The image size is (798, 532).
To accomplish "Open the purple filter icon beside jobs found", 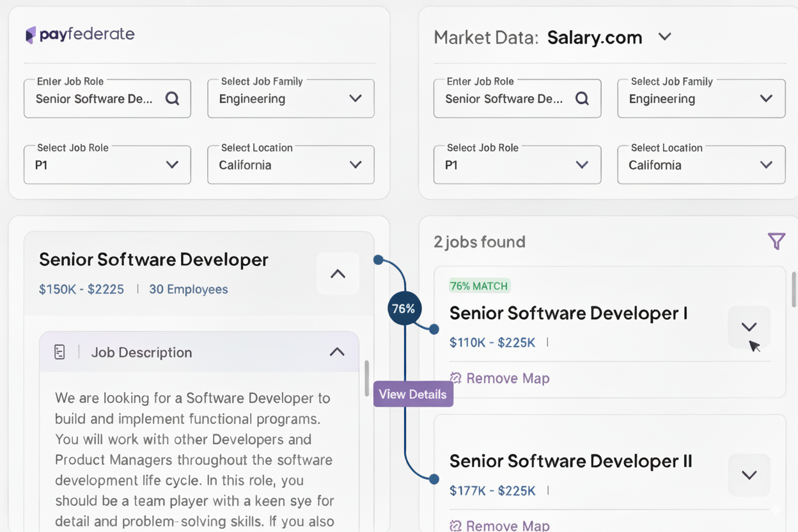I will (x=776, y=241).
